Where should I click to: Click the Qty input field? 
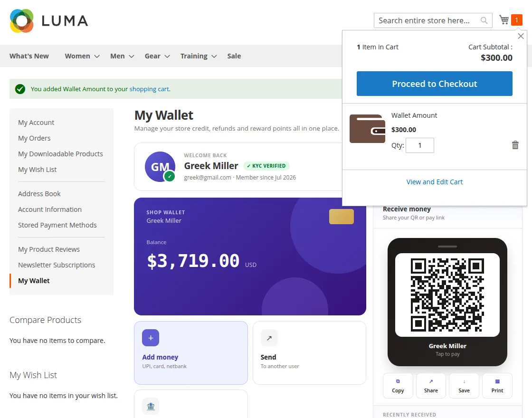[420, 145]
